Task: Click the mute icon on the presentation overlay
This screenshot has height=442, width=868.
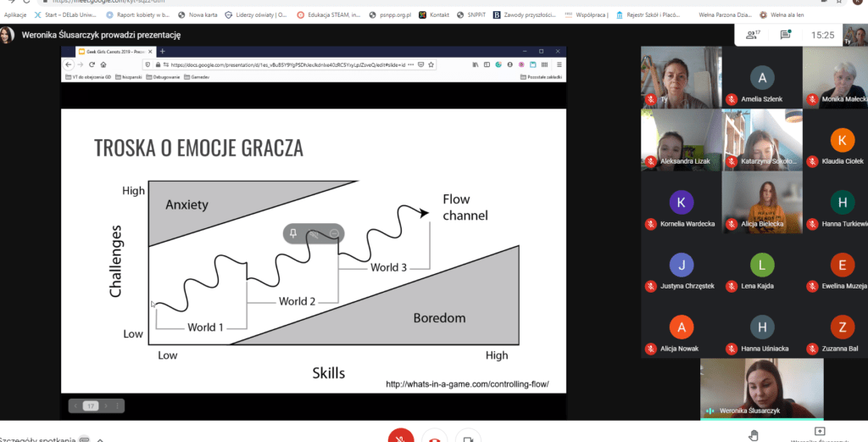Action: click(x=314, y=234)
